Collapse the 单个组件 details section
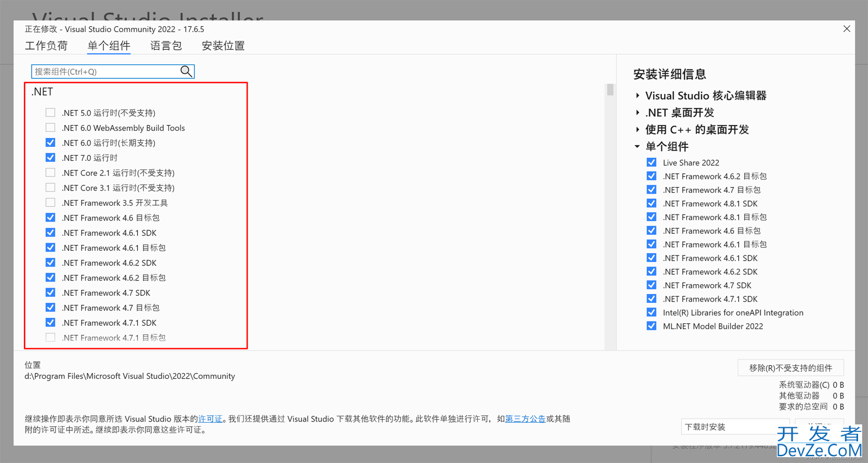 tap(638, 147)
